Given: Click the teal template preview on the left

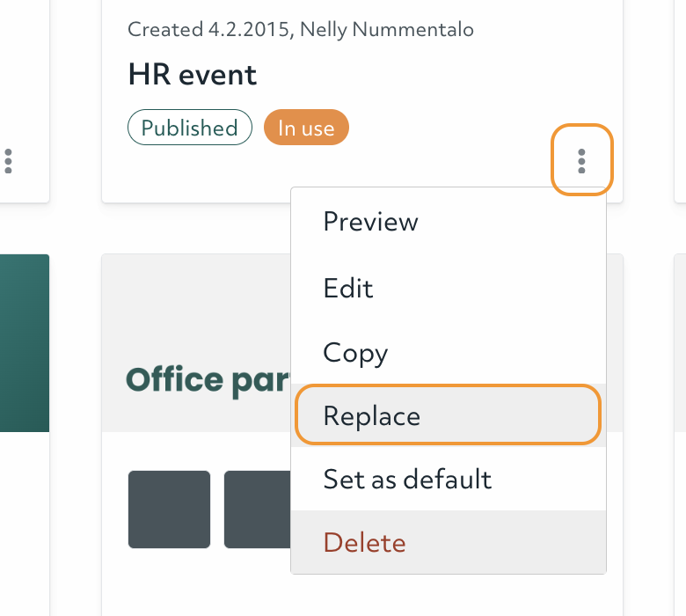Looking at the screenshot, I should (x=24, y=342).
